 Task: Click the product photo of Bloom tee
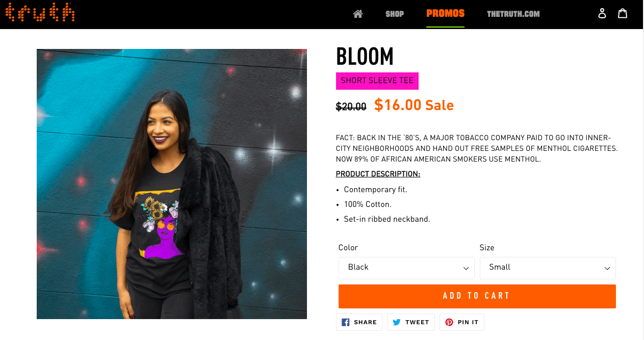(172, 184)
